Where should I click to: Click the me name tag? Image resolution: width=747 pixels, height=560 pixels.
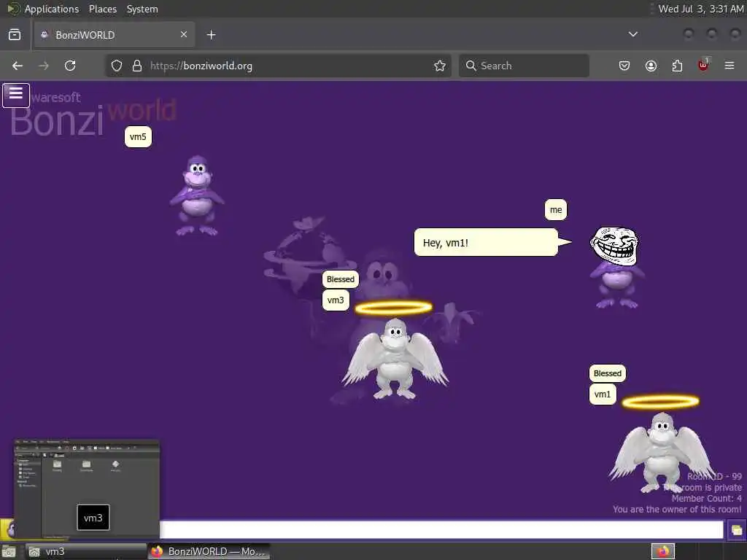point(556,210)
